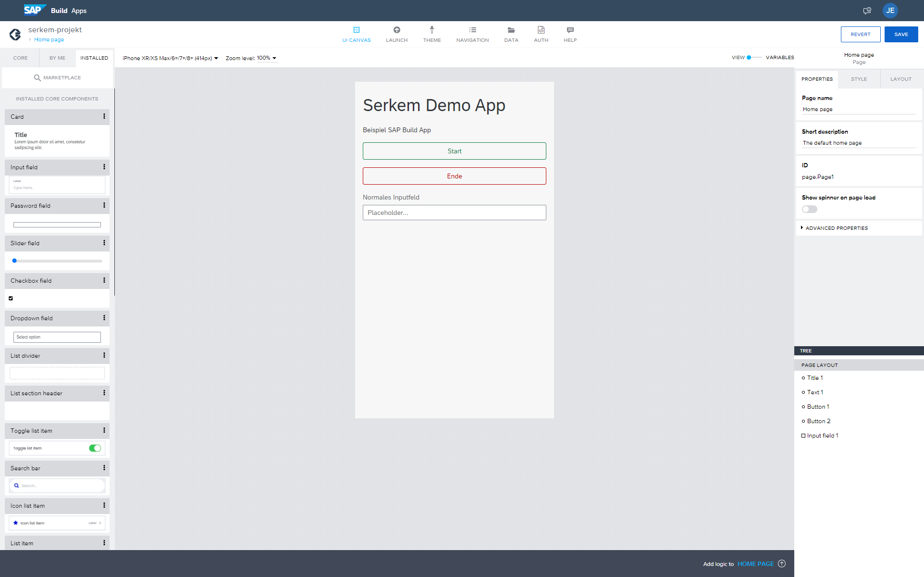
Task: Click the Password field component preview
Action: tap(57, 225)
